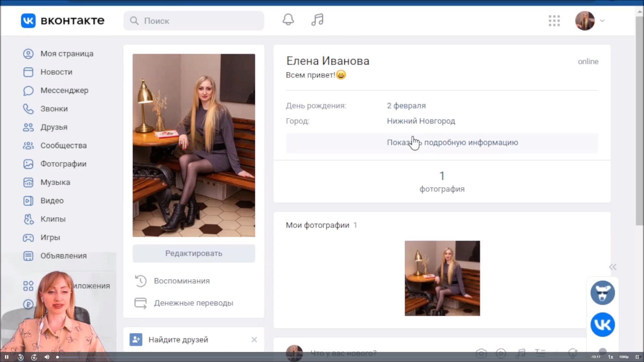Click status text Всем привет!
Screen dimensions: 644x362
(310, 75)
